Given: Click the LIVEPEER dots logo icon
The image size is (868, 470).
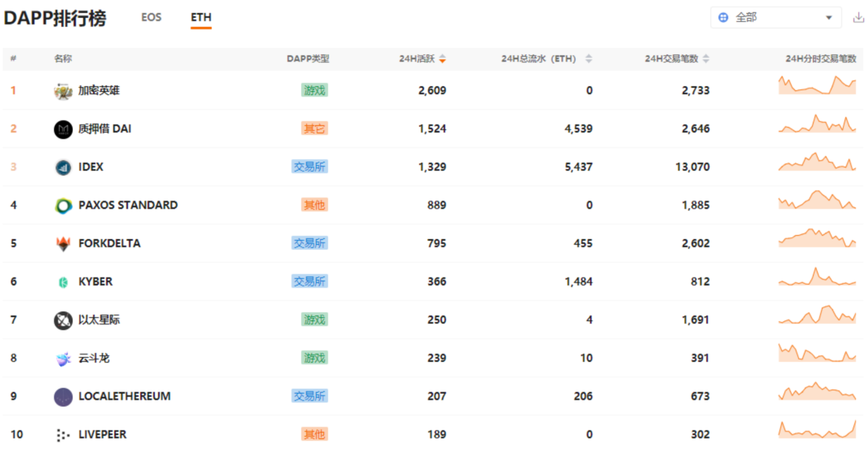Looking at the screenshot, I should coord(63,435).
